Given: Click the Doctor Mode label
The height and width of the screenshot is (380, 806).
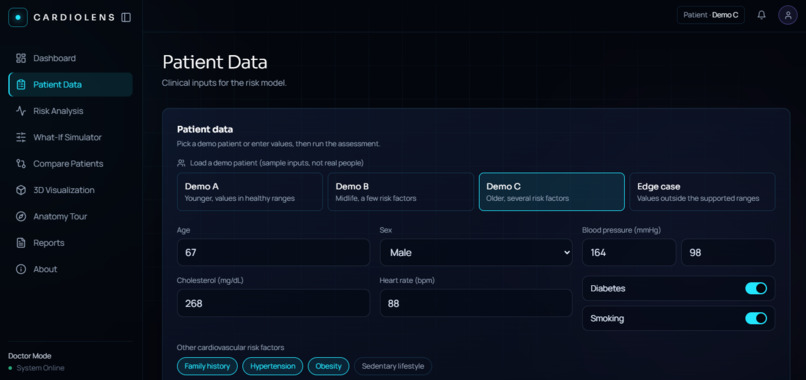Looking at the screenshot, I should coord(30,356).
